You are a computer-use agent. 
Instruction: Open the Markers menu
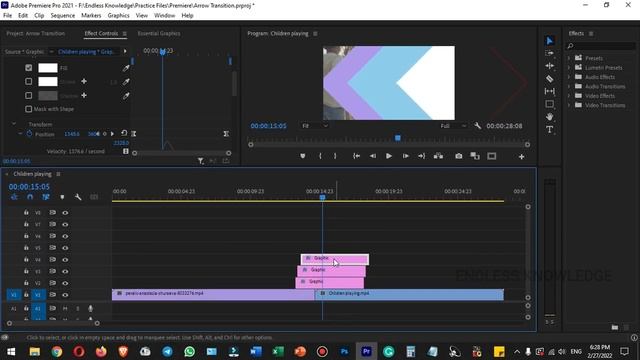pyautogui.click(x=91, y=16)
